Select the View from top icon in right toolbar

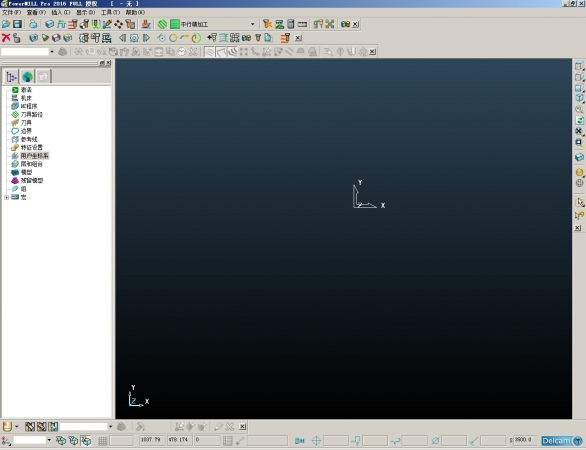(579, 66)
